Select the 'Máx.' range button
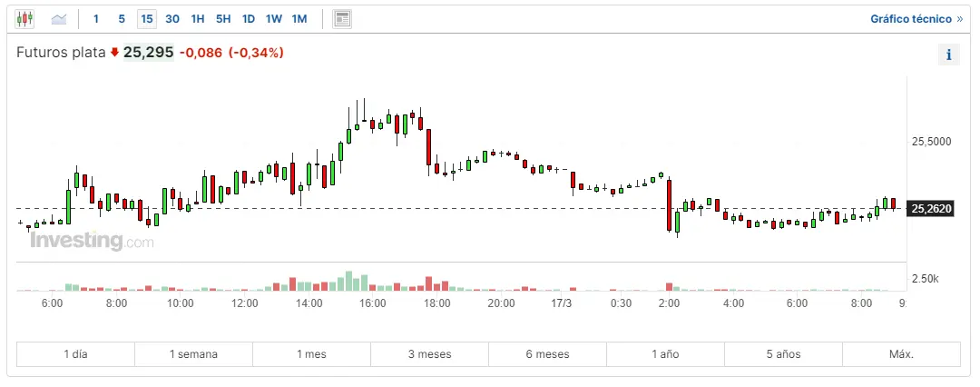Viewport: 980px width, 387px height. (901, 354)
